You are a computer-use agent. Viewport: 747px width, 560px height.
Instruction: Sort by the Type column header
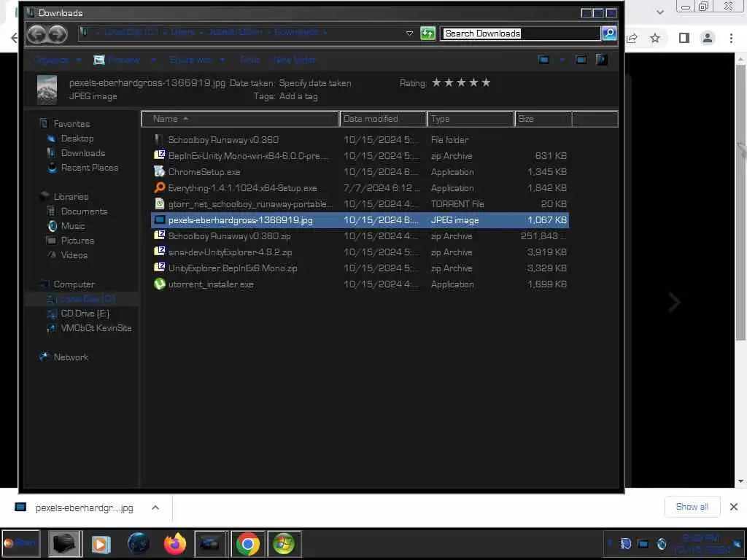471,119
